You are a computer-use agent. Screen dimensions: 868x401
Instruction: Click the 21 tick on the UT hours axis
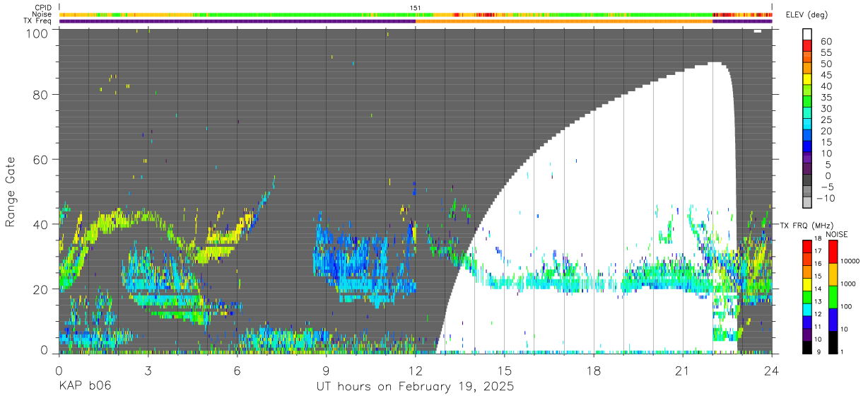tap(683, 371)
